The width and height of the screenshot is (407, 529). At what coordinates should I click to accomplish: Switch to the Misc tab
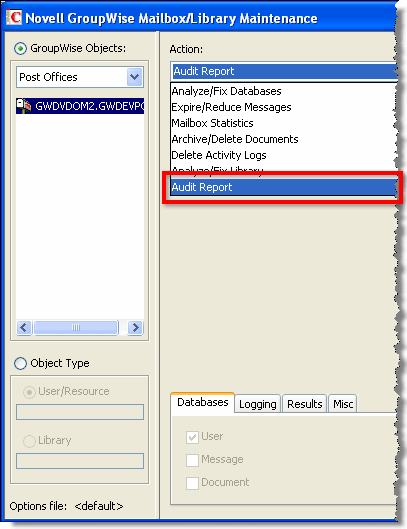coord(343,404)
